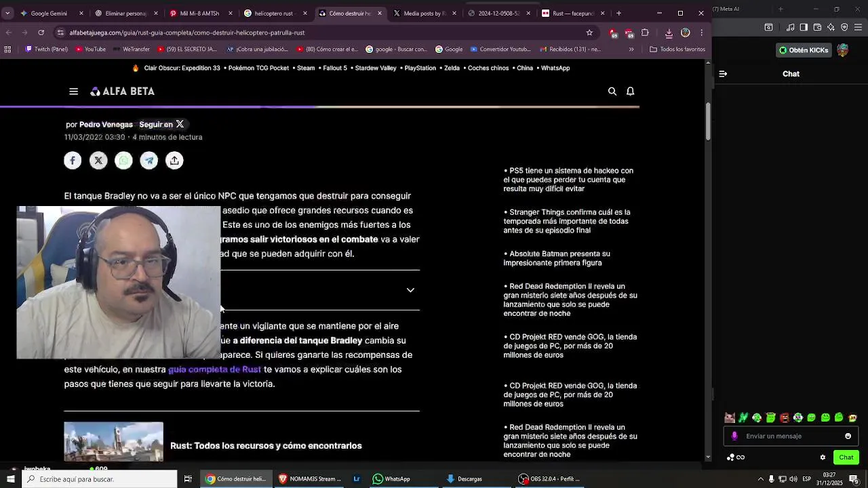Open the Windows Start menu
The height and width of the screenshot is (488, 868).
pyautogui.click(x=10, y=479)
